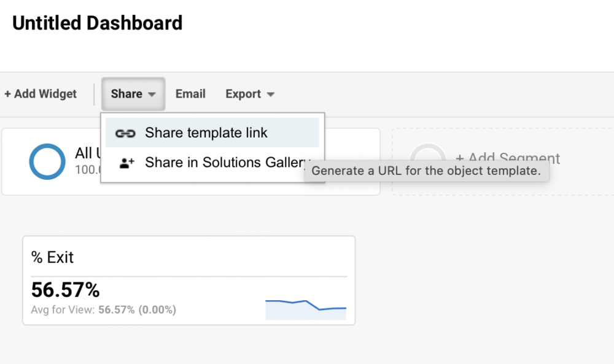Click the chain link icon in Share menu

[x=125, y=133]
